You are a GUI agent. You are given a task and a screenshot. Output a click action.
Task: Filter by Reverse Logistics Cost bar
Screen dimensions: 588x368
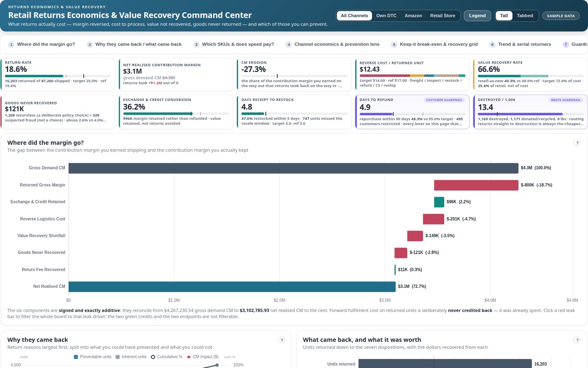434,219
